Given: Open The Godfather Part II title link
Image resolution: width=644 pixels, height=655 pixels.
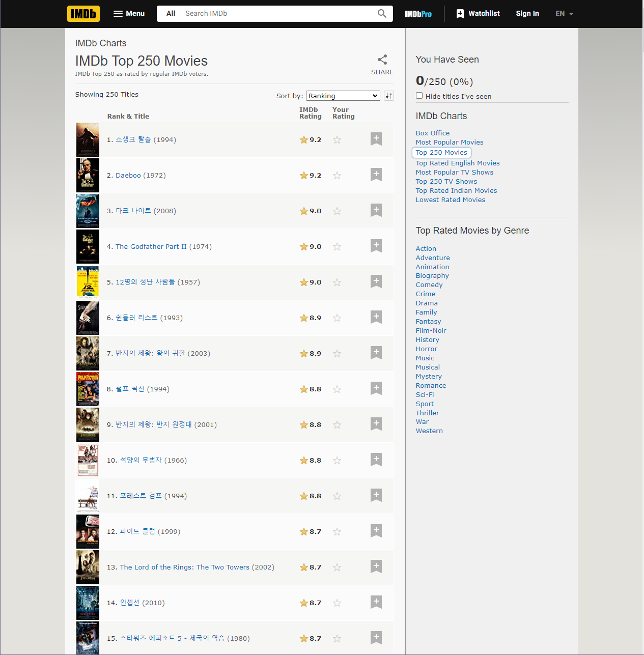Looking at the screenshot, I should (151, 247).
